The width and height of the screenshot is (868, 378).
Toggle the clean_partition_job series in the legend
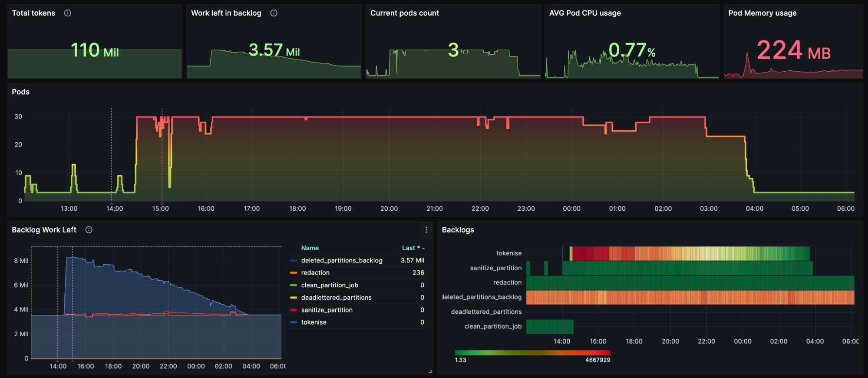pos(329,285)
